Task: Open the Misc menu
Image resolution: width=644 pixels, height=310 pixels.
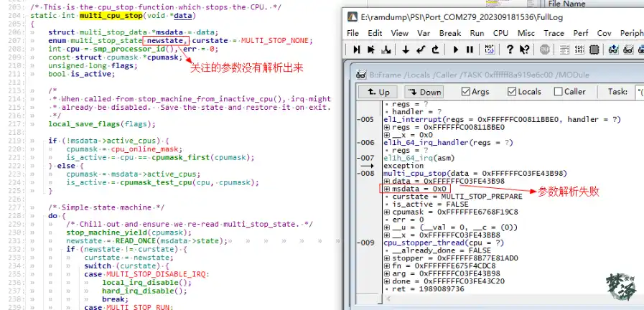Action: 526,33
